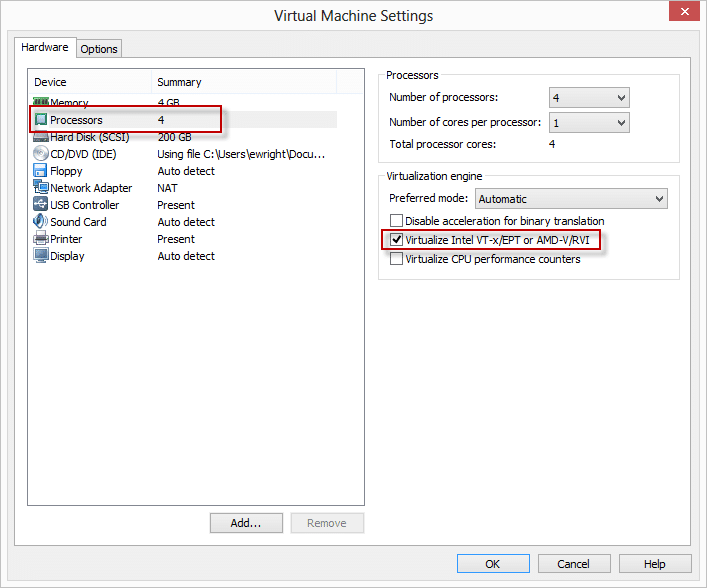Select the Memory device icon
The width and height of the screenshot is (707, 588).
click(41, 103)
